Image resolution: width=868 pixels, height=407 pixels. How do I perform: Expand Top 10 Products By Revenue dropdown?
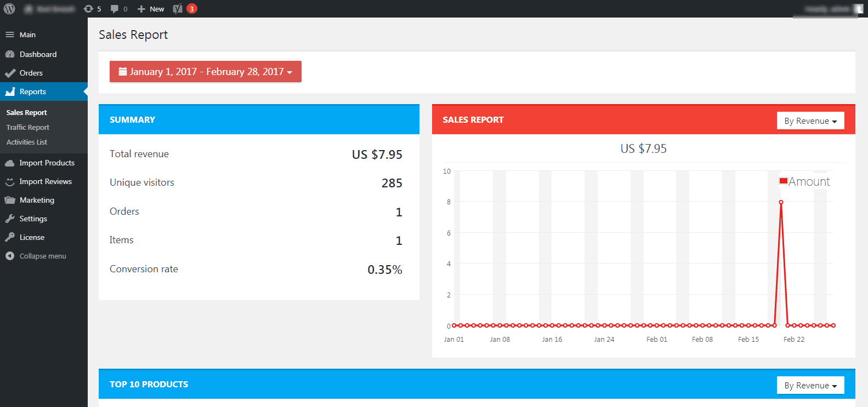810,386
